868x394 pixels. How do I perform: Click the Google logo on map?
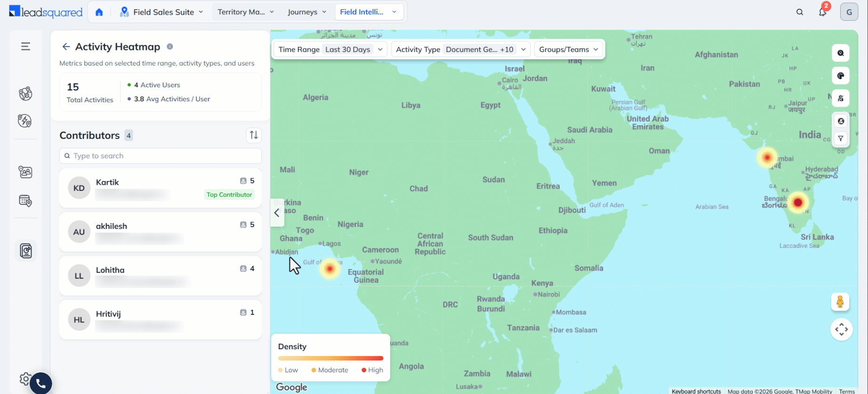click(291, 387)
